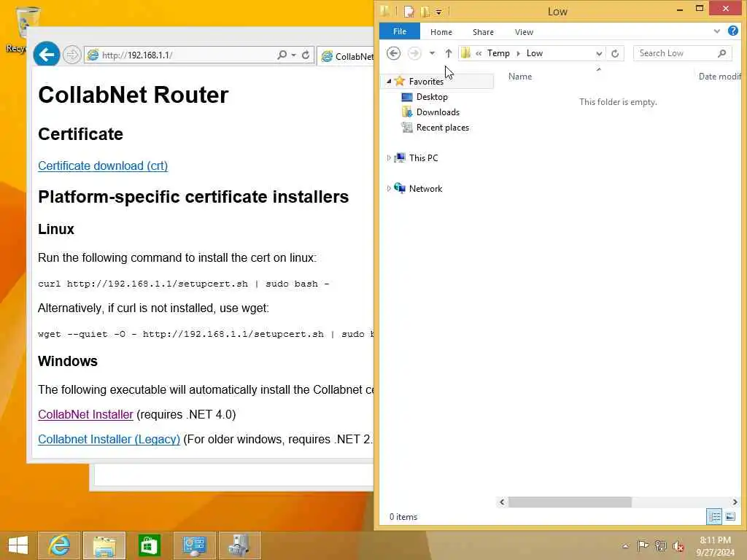Click the Control Panel taskbar icon
Image resolution: width=747 pixels, height=560 pixels.
[194, 545]
